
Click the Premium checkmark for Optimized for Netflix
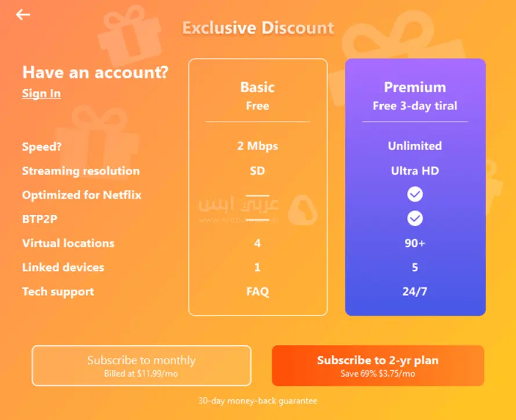[415, 194]
